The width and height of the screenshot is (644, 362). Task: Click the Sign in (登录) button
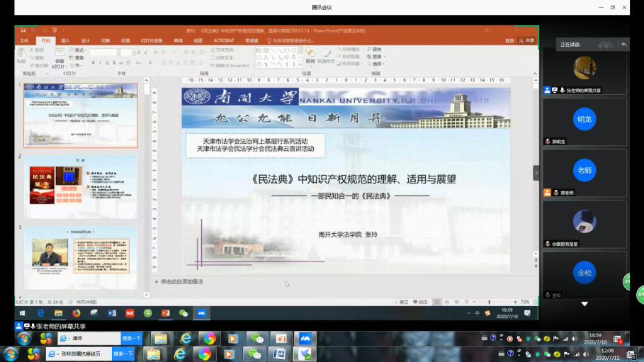click(x=509, y=40)
